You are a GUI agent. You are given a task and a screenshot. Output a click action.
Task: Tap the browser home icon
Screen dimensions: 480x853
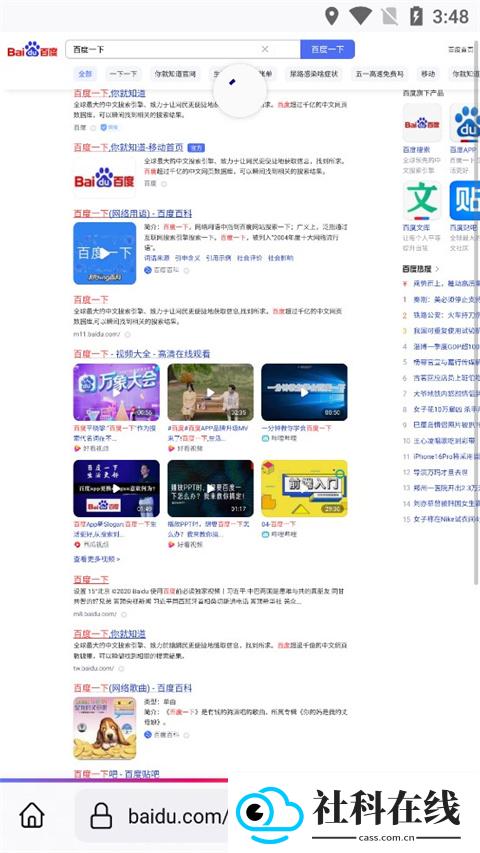[32, 816]
